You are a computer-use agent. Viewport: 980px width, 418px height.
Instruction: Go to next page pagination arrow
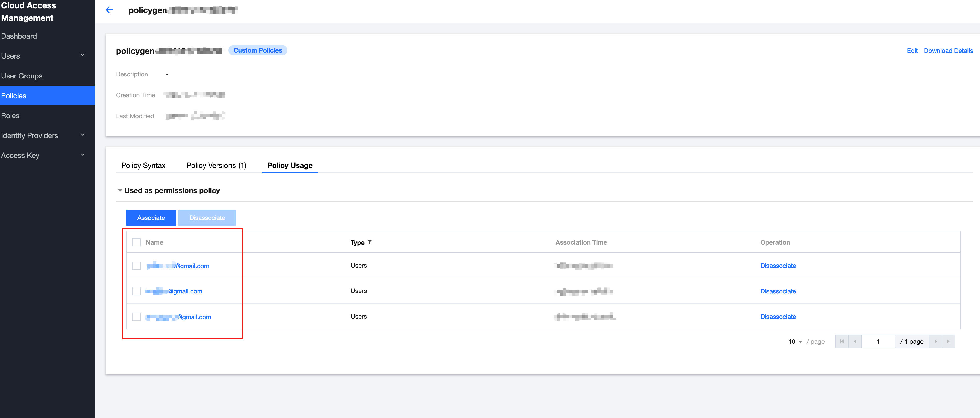936,341
